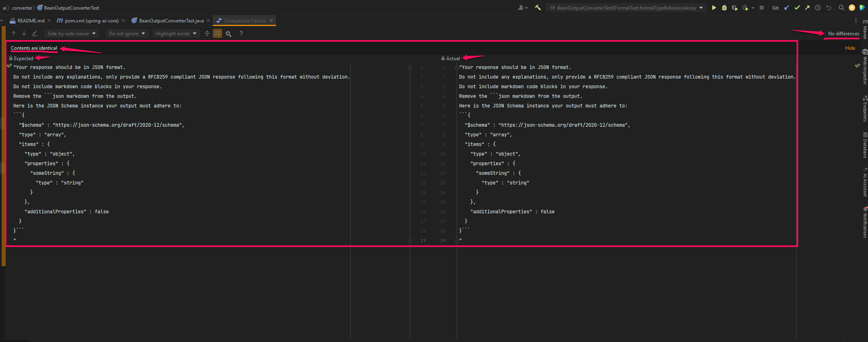Click Git update project arrow

pos(787,8)
